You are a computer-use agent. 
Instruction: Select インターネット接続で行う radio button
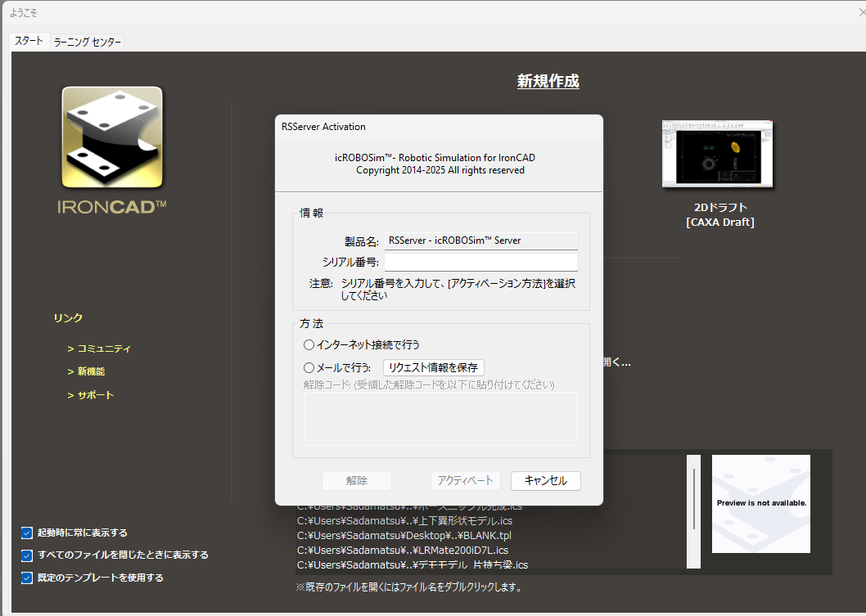coord(309,345)
